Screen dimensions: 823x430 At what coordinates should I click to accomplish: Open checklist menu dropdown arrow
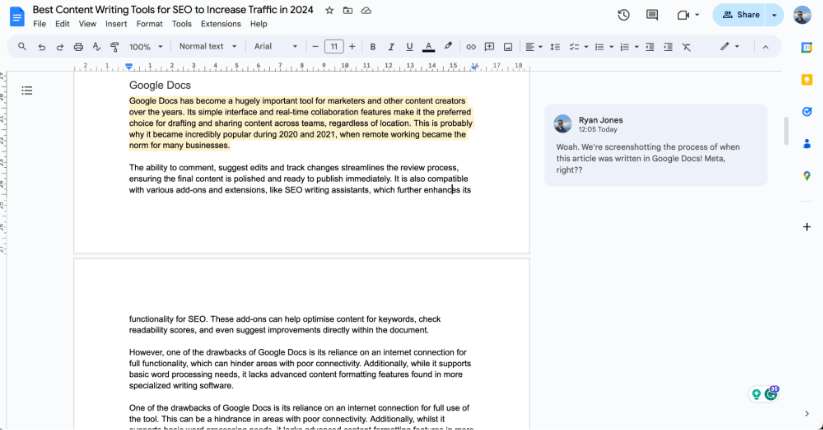tap(586, 47)
